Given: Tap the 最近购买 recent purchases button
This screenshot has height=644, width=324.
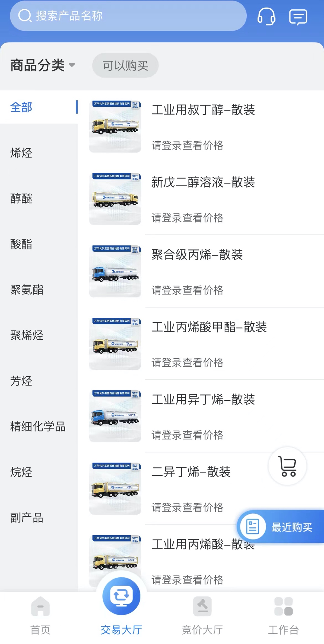Looking at the screenshot, I should click(x=281, y=527).
